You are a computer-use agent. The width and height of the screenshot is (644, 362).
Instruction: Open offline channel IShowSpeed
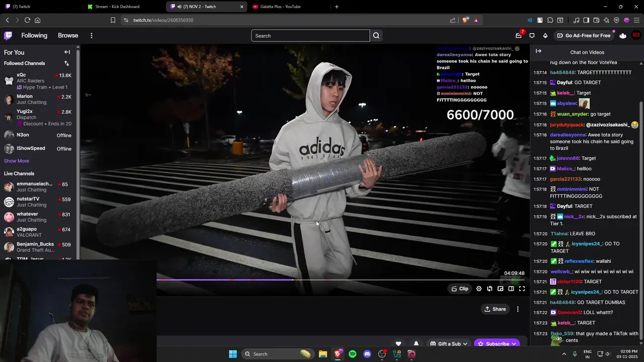click(x=38, y=148)
